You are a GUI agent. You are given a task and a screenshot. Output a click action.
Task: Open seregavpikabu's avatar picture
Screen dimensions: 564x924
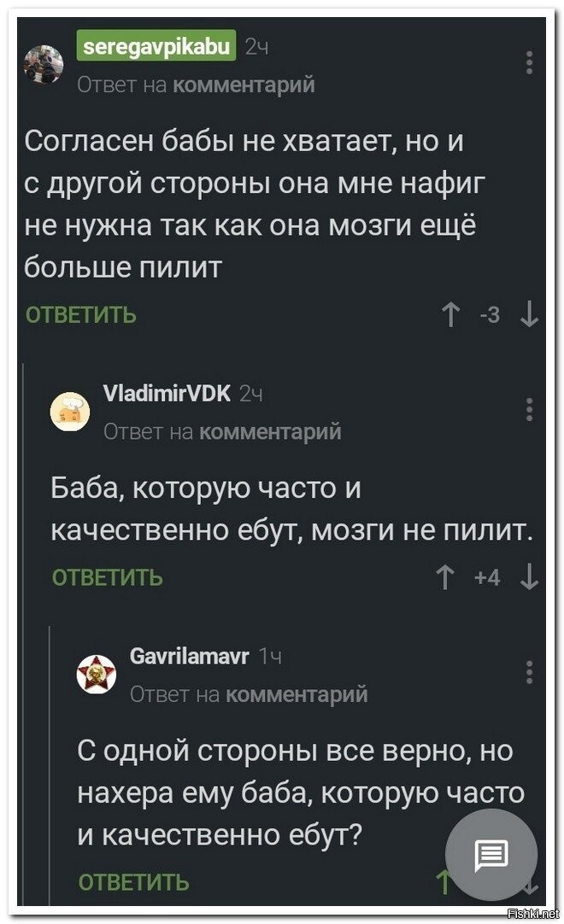[44, 64]
